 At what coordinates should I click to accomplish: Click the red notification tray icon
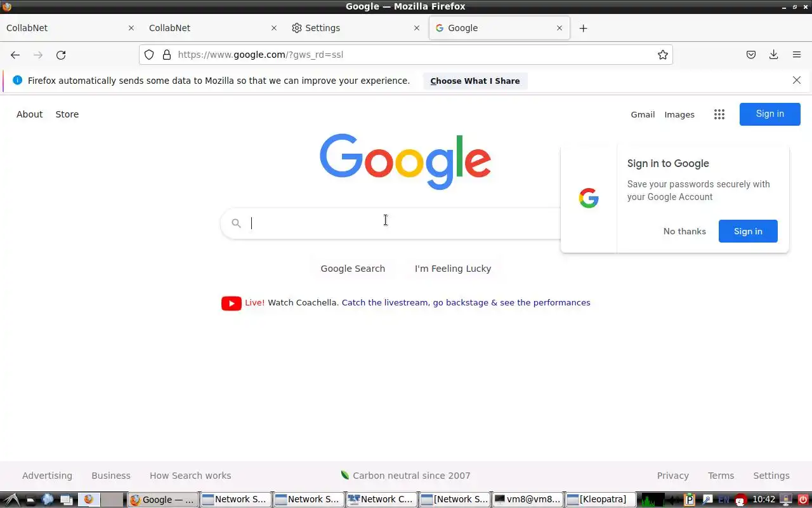click(x=740, y=500)
